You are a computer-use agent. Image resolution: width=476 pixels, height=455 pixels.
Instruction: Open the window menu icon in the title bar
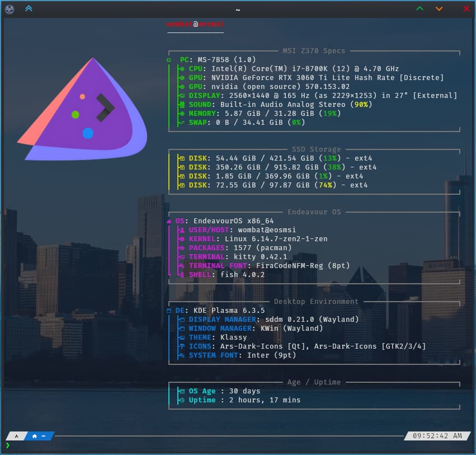[10, 9]
